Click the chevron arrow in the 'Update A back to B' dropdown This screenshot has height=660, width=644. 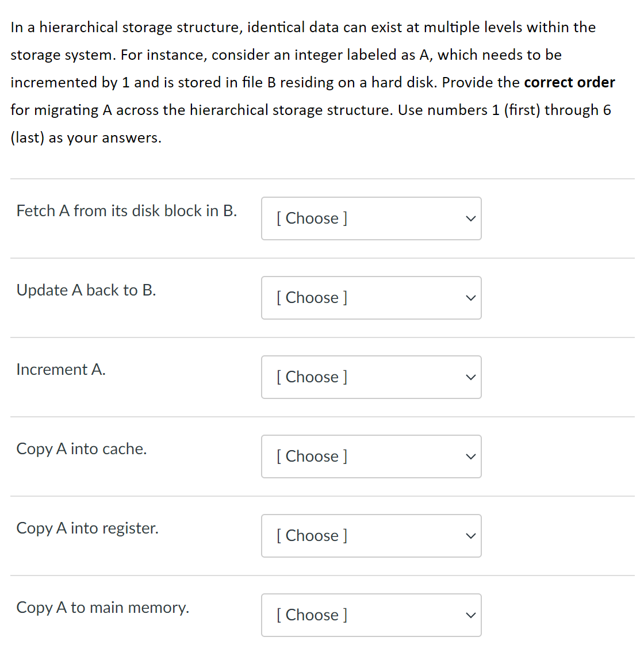click(x=470, y=298)
